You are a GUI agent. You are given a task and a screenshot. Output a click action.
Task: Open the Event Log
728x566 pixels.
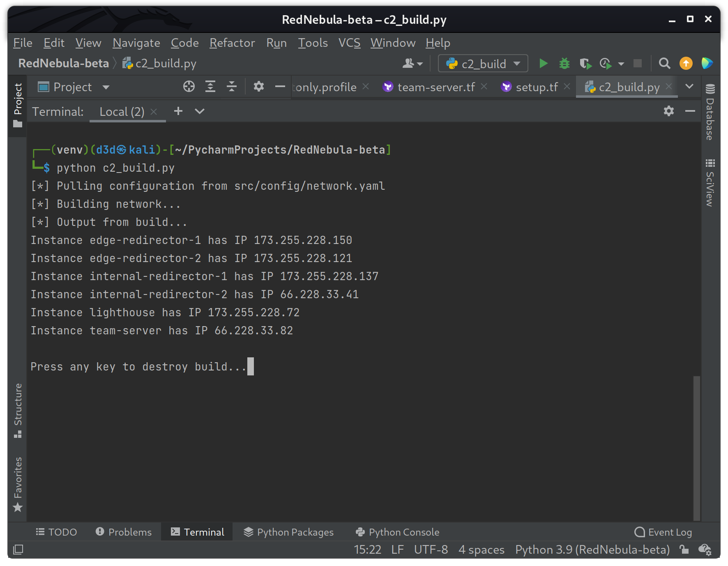click(x=663, y=532)
